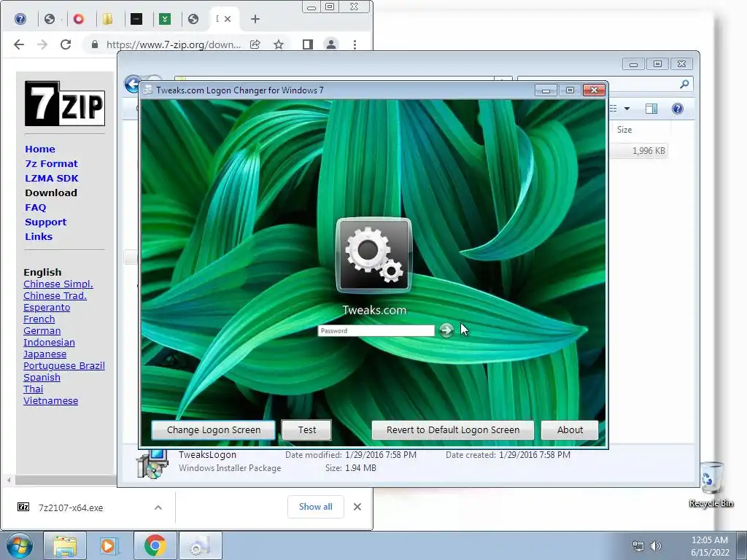This screenshot has height=560, width=747.
Task: Open the Home link on 7-Zip site
Action: click(x=40, y=149)
